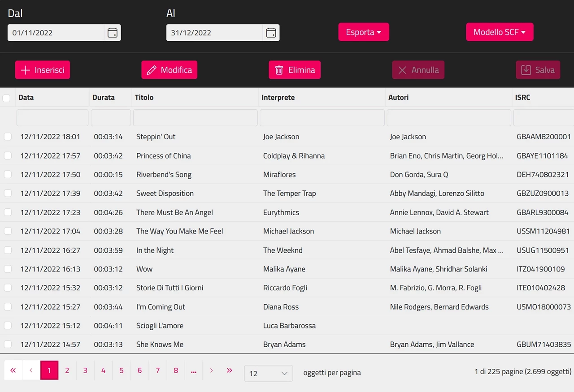This screenshot has width=574, height=392.
Task: Open calendar picker for Al date
Action: (271, 33)
